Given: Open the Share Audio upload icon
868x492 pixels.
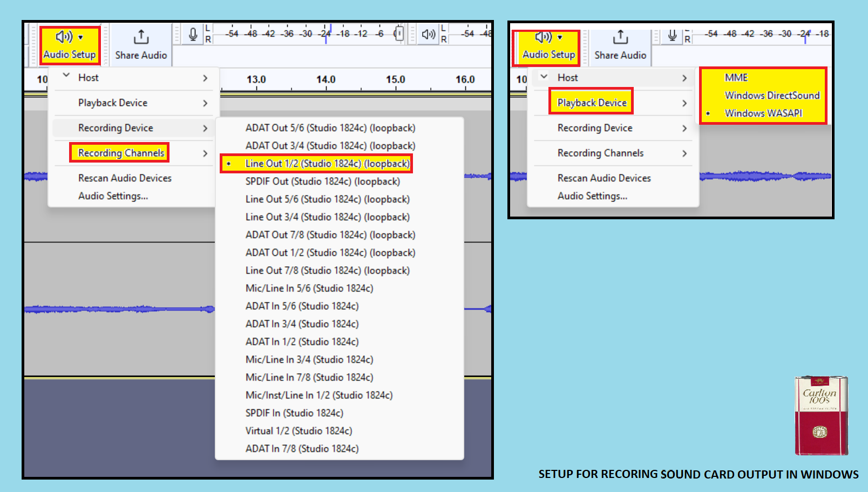Looking at the screenshot, I should [140, 37].
